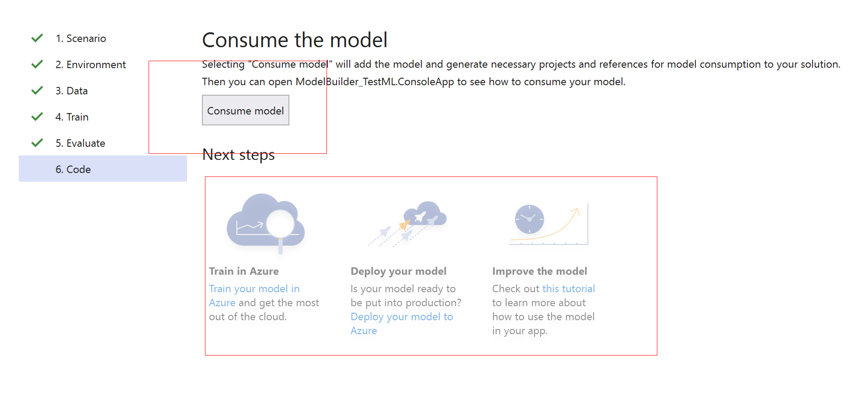This screenshot has width=868, height=418.
Task: Open the 3. Data step
Action: coord(71,91)
